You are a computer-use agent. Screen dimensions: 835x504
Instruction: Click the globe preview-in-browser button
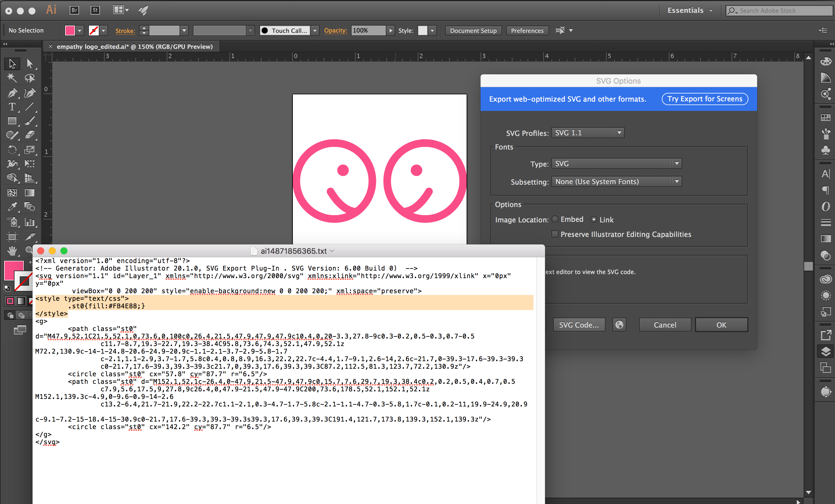pos(619,325)
